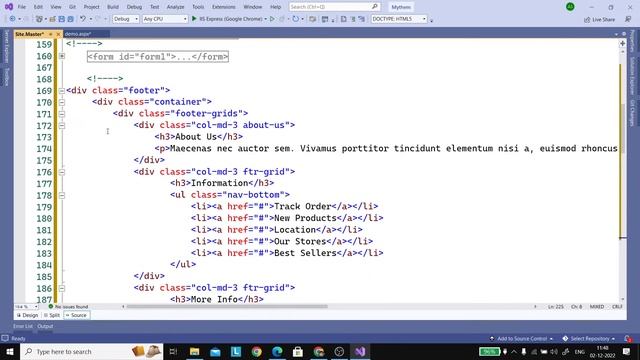Viewport: 640px width, 360px height.
Task: Click the search magnifier icon
Action: point(375,7)
